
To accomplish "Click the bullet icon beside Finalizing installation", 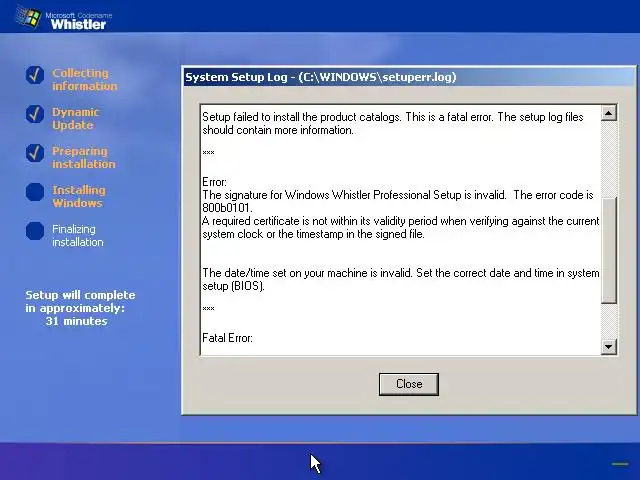I will pos(35,231).
